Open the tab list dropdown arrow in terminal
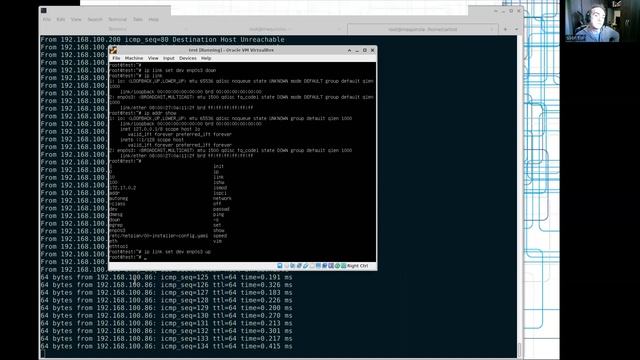Screen dimensions: 640x360 tap(516, 29)
